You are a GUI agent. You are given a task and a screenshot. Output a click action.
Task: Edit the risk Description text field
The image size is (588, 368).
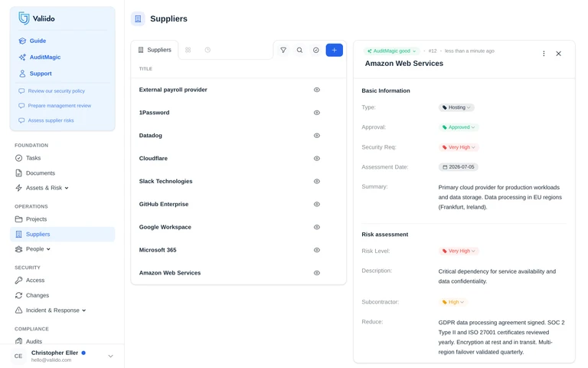coord(497,276)
